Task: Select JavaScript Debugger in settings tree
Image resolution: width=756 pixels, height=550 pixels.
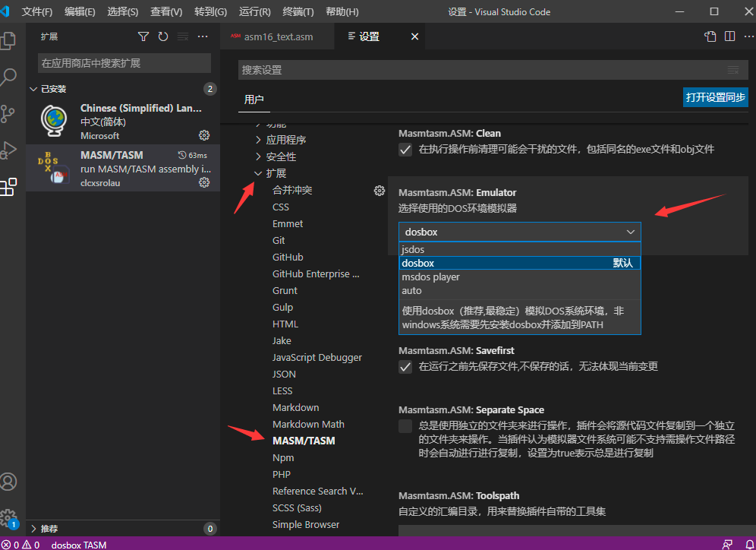Action: pos(317,358)
